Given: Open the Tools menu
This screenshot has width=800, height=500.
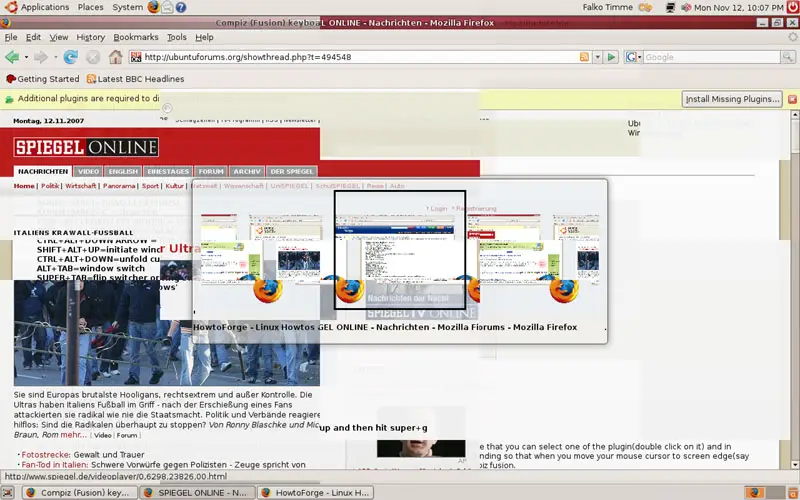Looking at the screenshot, I should [177, 37].
